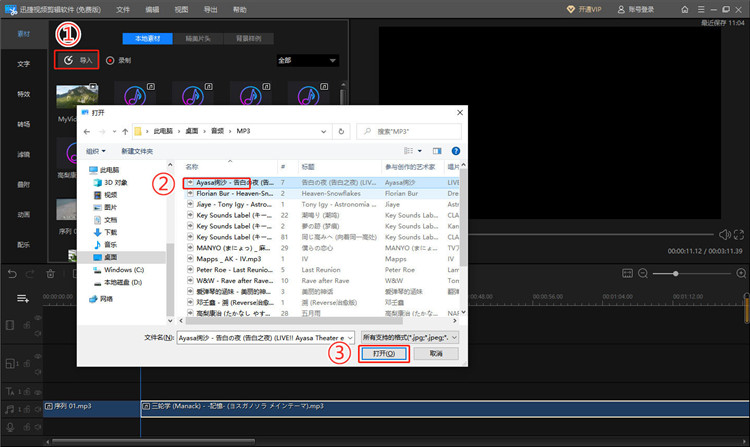Click the MP3 search box in dialog
The height and width of the screenshot is (447, 750).
409,131
